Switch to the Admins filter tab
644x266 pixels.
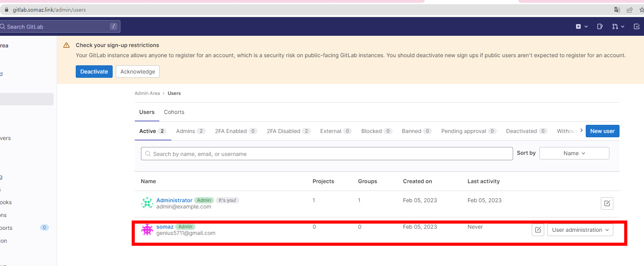(191, 131)
